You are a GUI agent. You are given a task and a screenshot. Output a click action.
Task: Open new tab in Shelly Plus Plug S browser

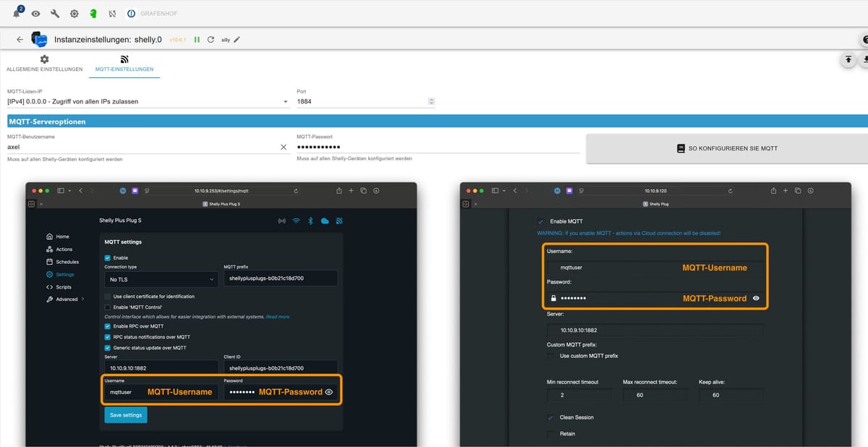pyautogui.click(x=351, y=190)
